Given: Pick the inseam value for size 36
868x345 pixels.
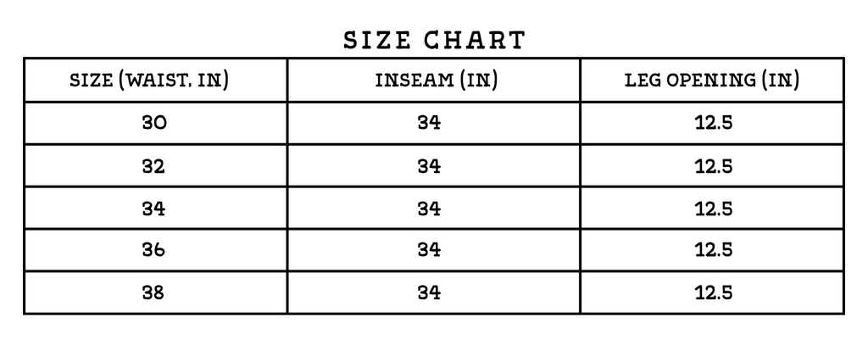Looking at the screenshot, I should click(430, 251).
